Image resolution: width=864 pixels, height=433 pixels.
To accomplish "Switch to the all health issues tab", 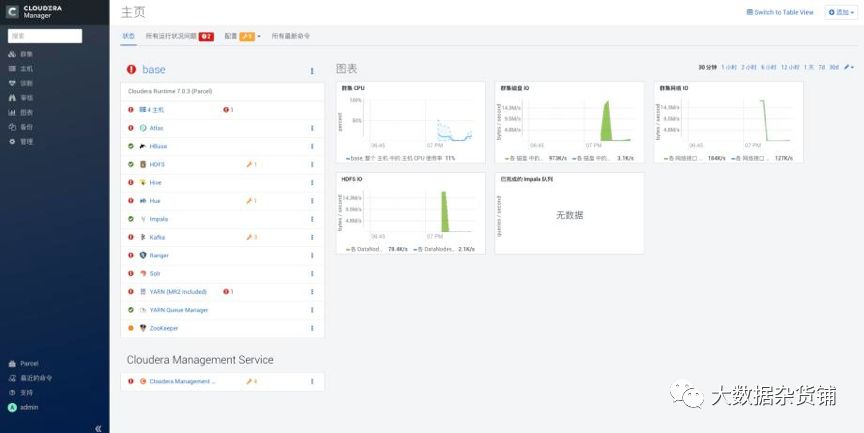I will [180, 36].
